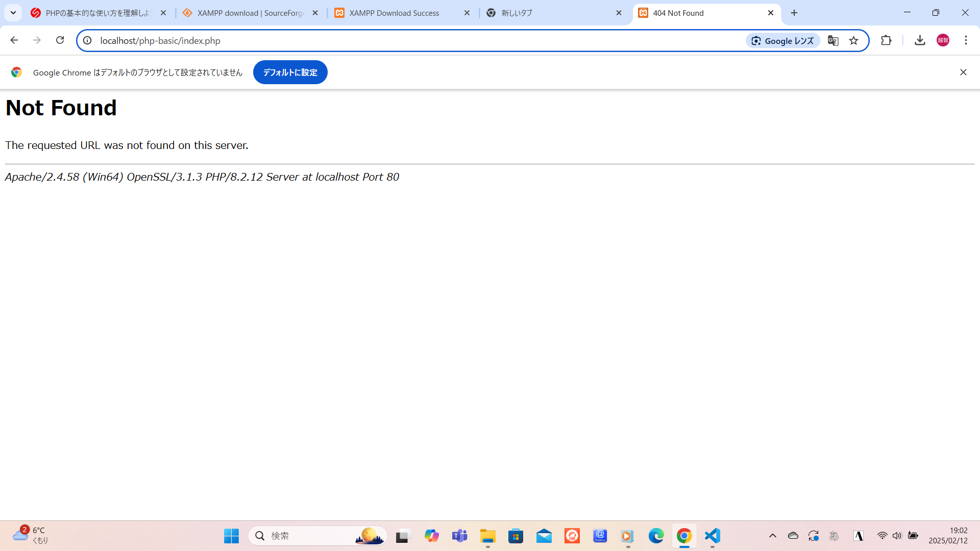The width and height of the screenshot is (980, 551).
Task: Click the grayed-out forward arrow
Action: pyautogui.click(x=37, y=40)
